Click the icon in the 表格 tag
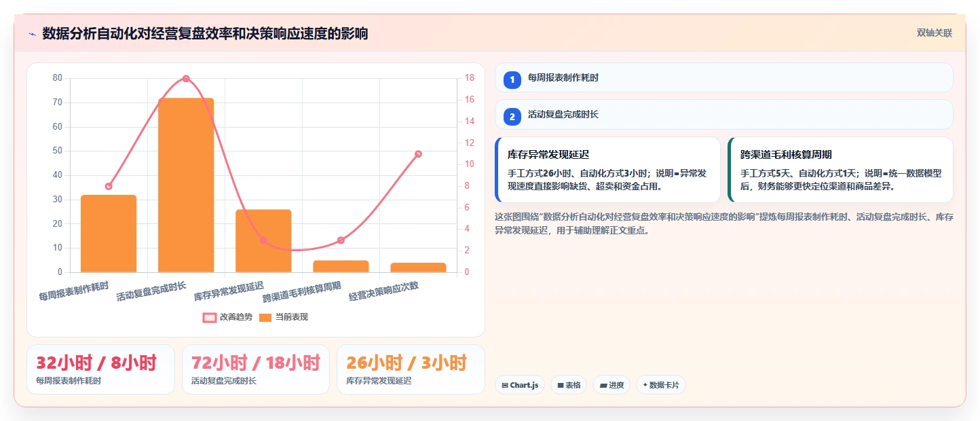The width and height of the screenshot is (980, 421). [x=561, y=386]
